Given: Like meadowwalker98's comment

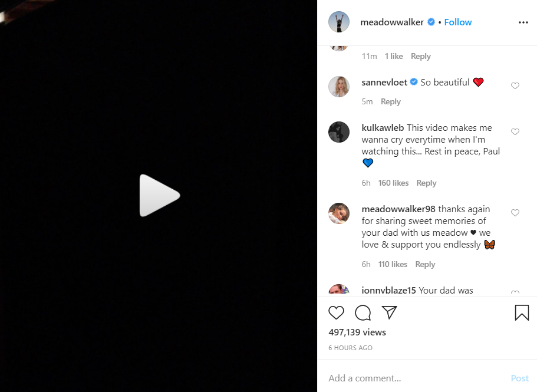Looking at the screenshot, I should [x=515, y=213].
